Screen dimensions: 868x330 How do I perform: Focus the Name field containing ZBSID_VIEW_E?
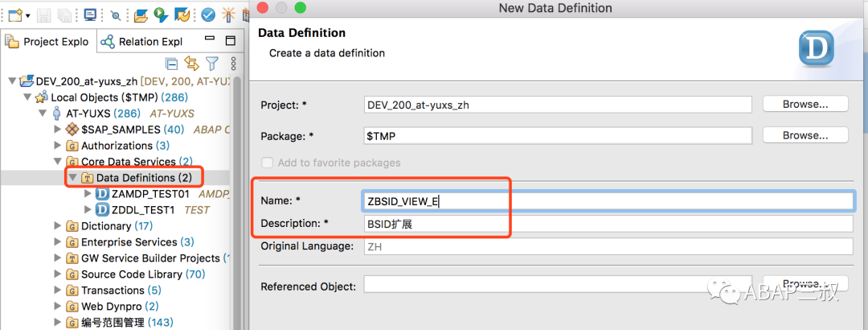608,200
